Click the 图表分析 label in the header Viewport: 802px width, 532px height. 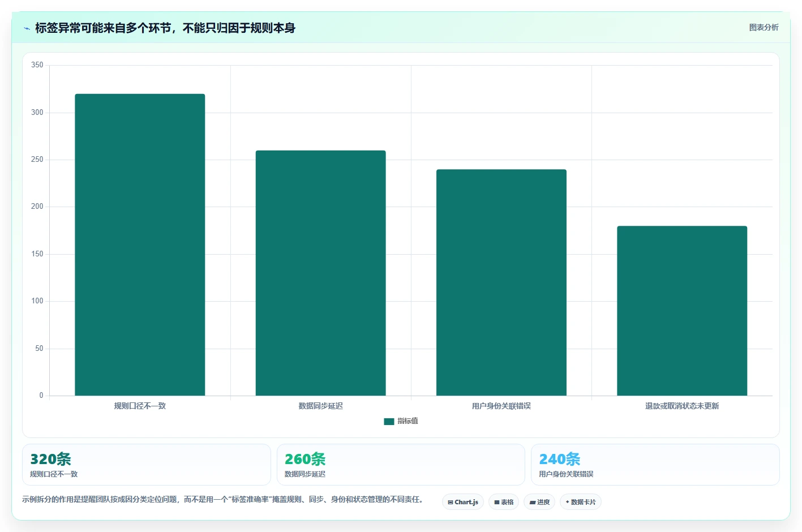[764, 27]
